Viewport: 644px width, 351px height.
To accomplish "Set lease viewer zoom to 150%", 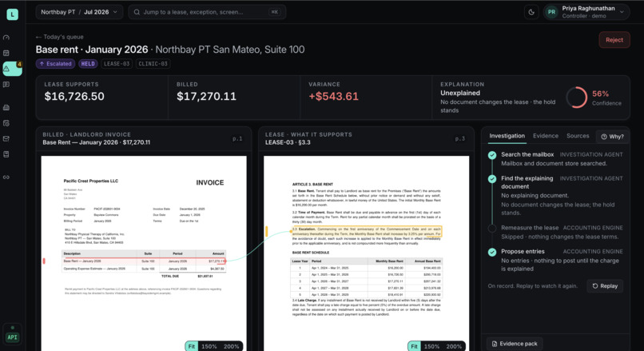I will coord(431,346).
